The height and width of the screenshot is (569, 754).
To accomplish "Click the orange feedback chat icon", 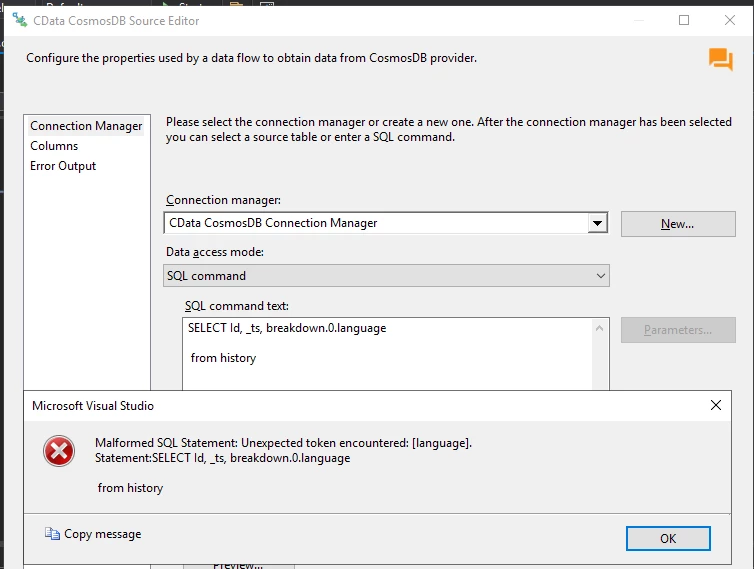I will pyautogui.click(x=720, y=59).
